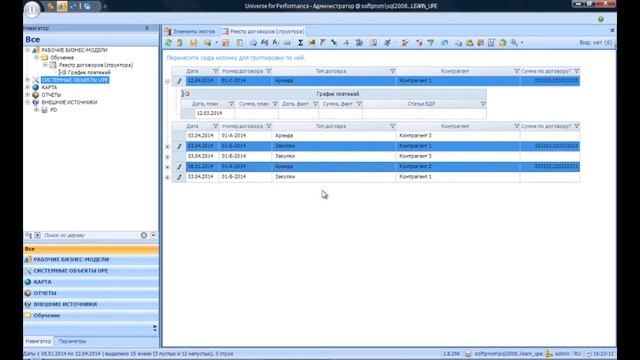Collapse the Обучение folder node in the tree

36,58
